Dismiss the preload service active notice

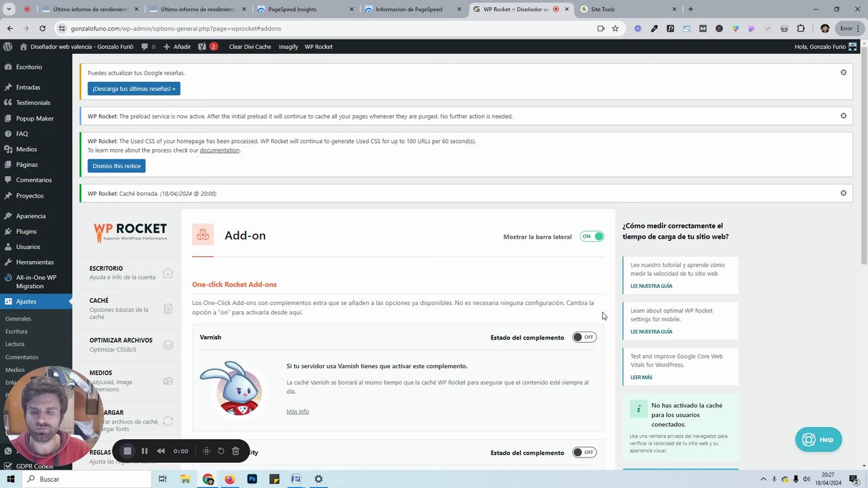click(844, 116)
